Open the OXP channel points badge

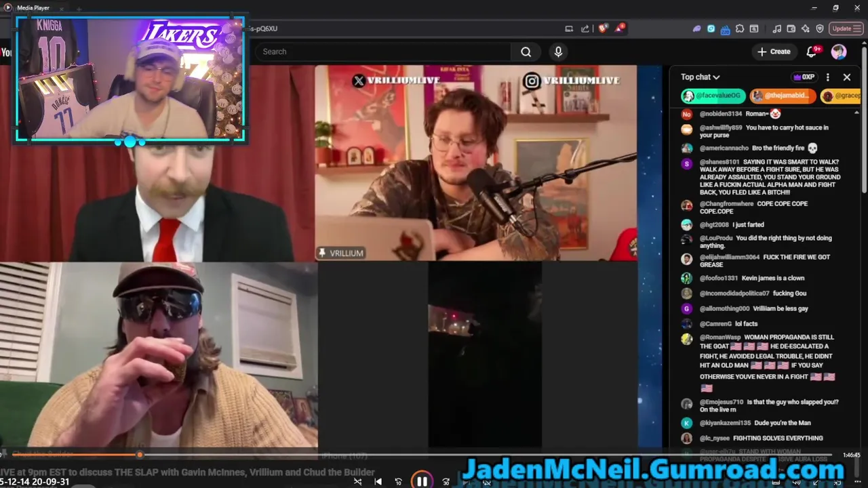[x=804, y=77]
